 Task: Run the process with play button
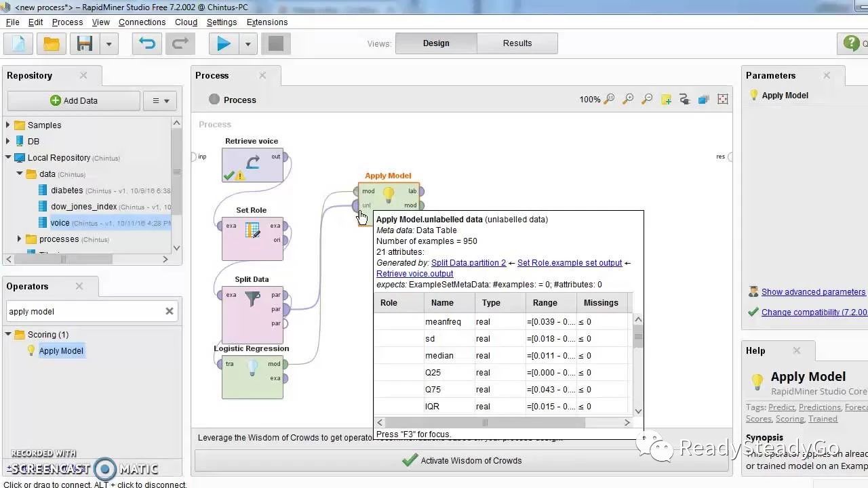pos(223,44)
